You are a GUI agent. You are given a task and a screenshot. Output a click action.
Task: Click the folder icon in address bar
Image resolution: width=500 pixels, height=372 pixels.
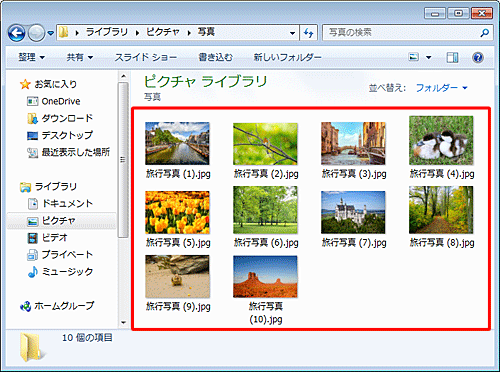tap(63, 32)
